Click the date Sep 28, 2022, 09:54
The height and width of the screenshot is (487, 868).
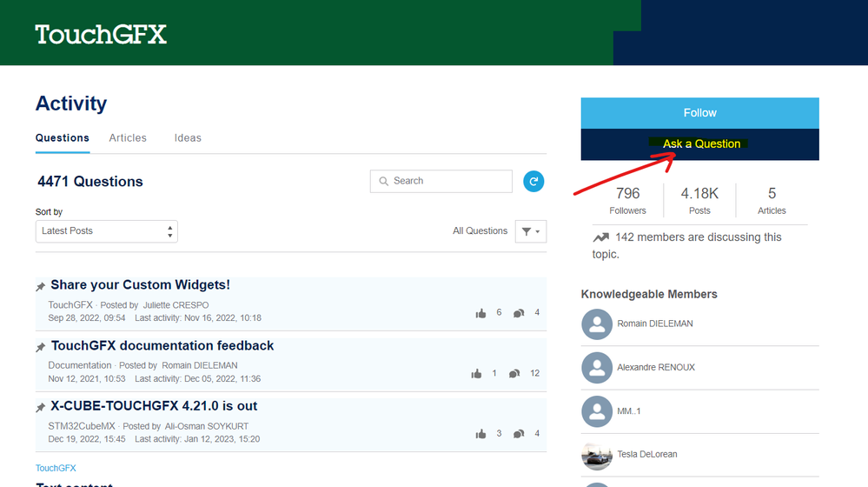click(x=87, y=318)
